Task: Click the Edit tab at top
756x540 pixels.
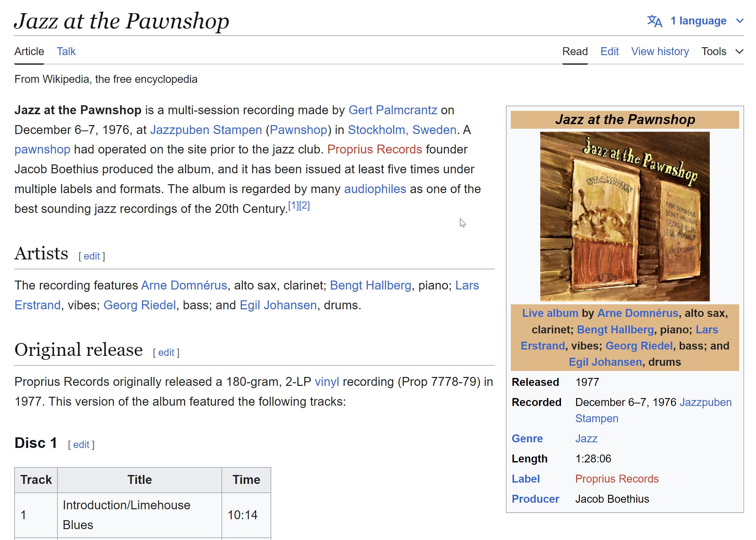Action: coord(609,51)
